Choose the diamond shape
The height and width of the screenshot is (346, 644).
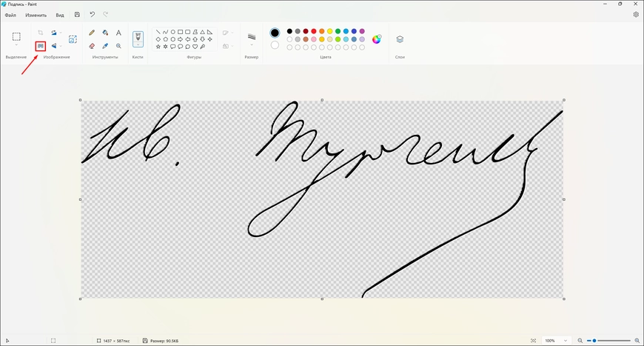tap(158, 39)
